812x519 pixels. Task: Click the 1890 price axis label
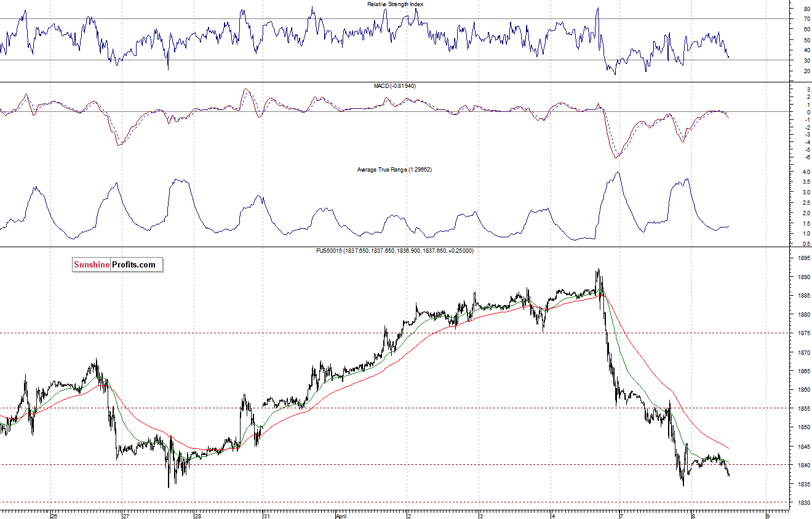coord(804,277)
